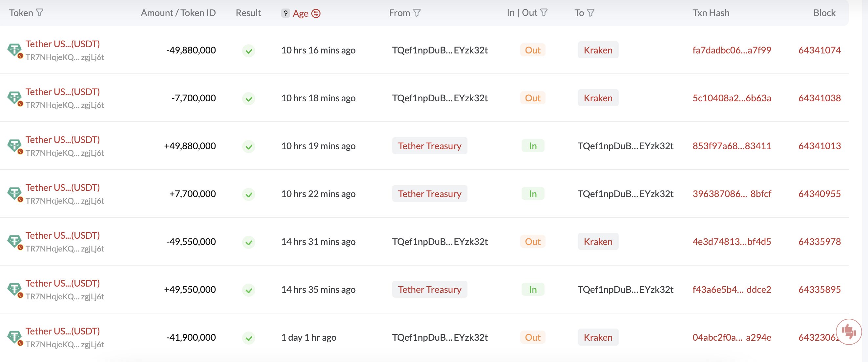
Task: Click the question mark help icon beside Age
Action: click(x=285, y=13)
